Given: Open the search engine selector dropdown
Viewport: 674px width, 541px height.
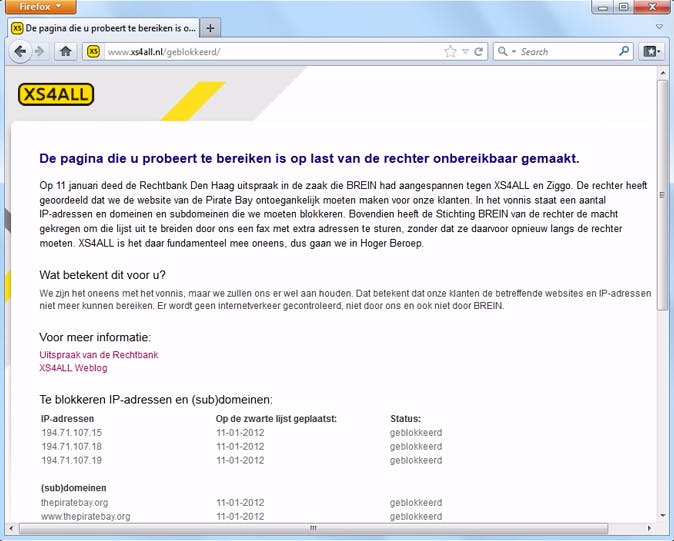Looking at the screenshot, I should (506, 52).
